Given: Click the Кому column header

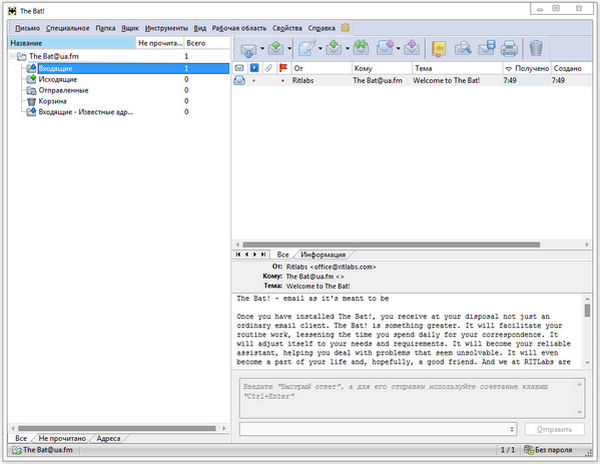Looking at the screenshot, I should click(382, 68).
